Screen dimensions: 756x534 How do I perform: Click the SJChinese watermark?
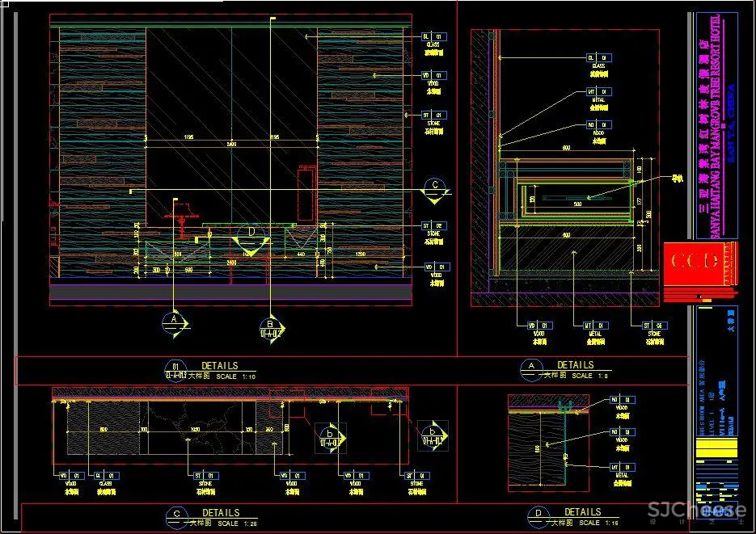click(695, 511)
